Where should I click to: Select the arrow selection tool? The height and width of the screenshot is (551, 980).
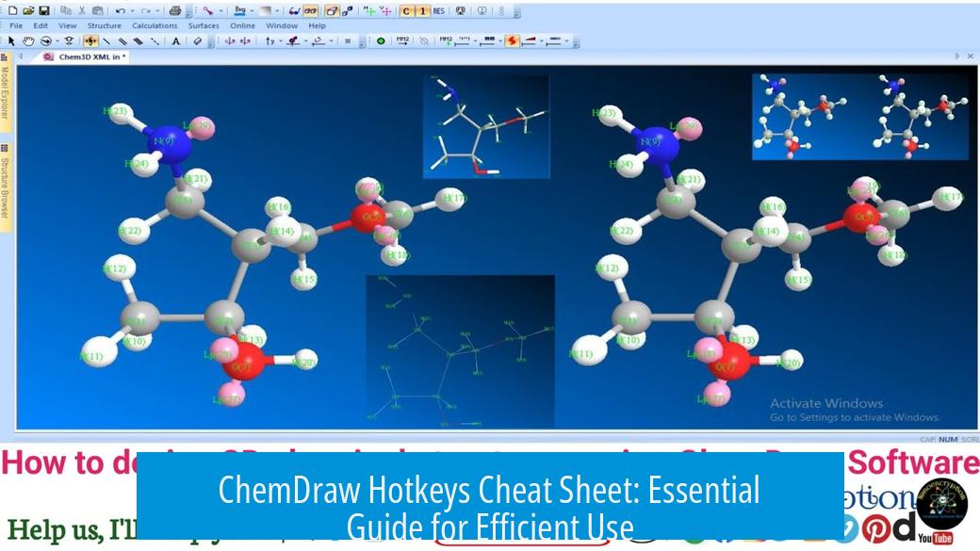(x=11, y=41)
